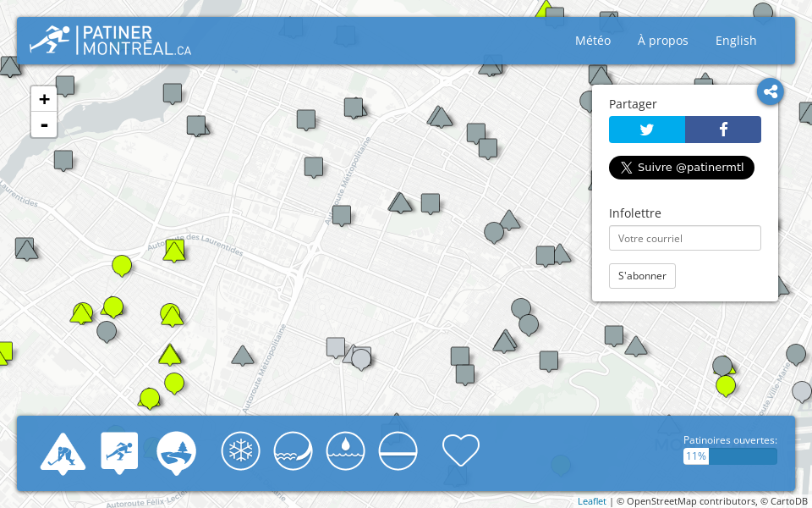Screen dimensions: 812x508
Task: Open the À propos menu item
Action: click(663, 41)
